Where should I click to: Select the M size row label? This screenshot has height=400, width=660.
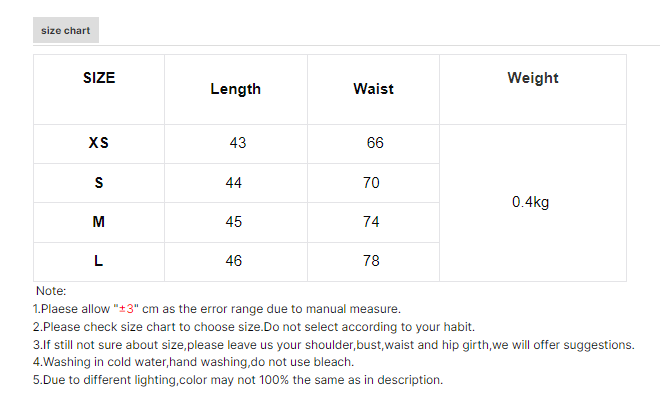point(99,222)
